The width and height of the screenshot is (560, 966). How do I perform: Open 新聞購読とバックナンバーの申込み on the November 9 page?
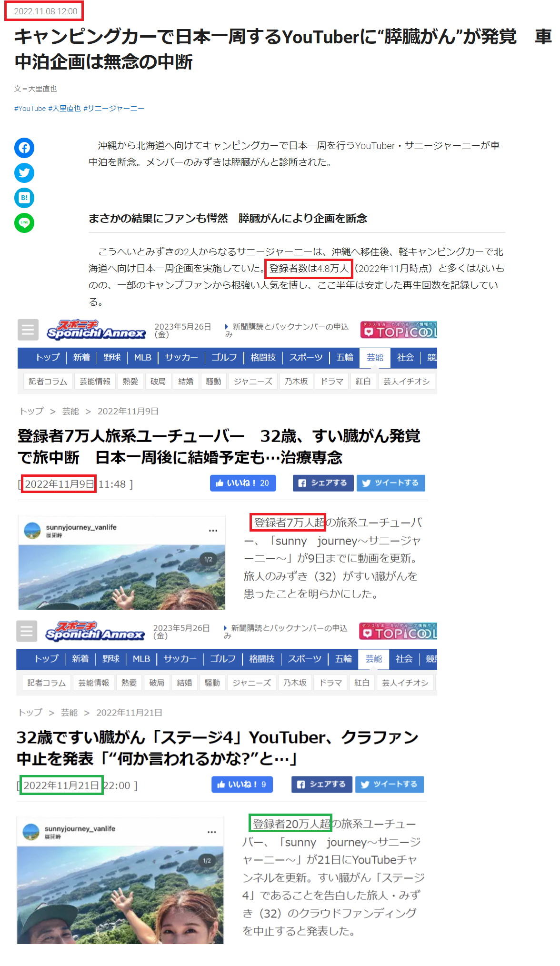[x=287, y=330]
